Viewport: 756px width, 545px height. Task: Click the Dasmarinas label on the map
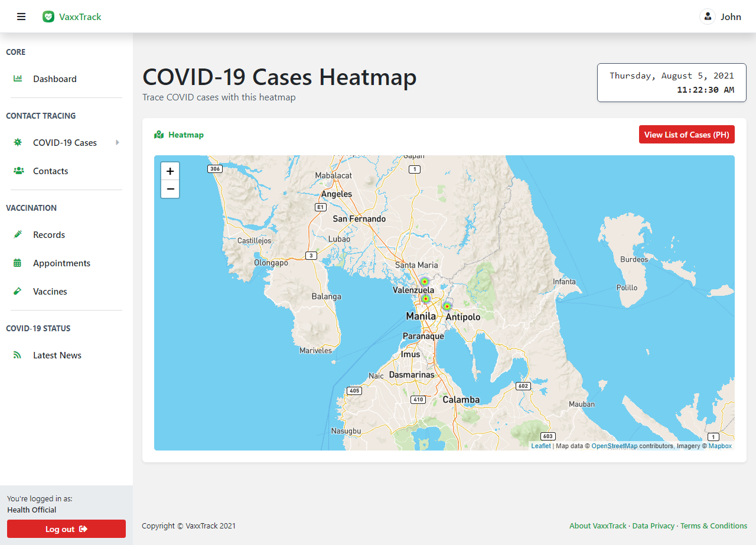point(412,374)
